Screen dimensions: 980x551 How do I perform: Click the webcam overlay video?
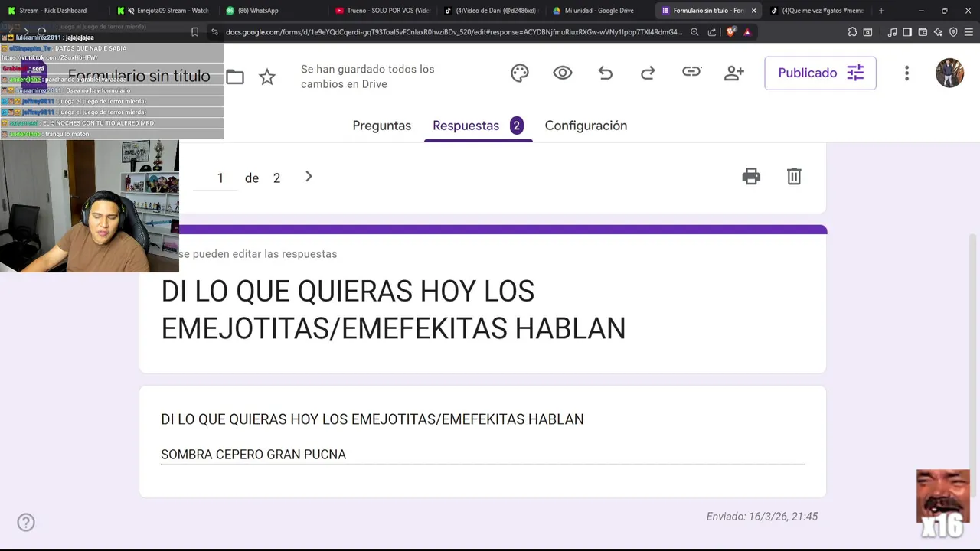point(90,206)
